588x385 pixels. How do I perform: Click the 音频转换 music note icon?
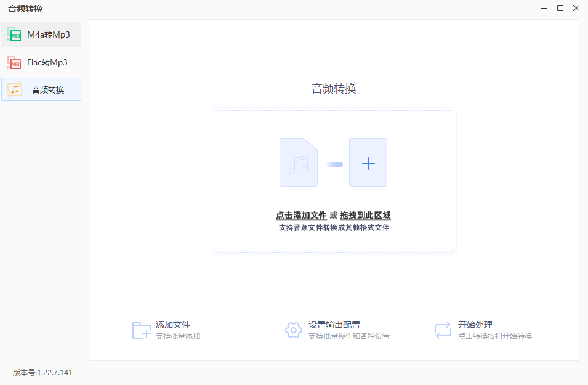[x=15, y=89]
